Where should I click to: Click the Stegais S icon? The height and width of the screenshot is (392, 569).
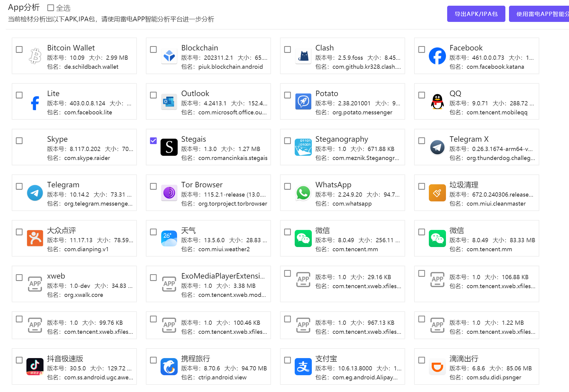pyautogui.click(x=169, y=147)
